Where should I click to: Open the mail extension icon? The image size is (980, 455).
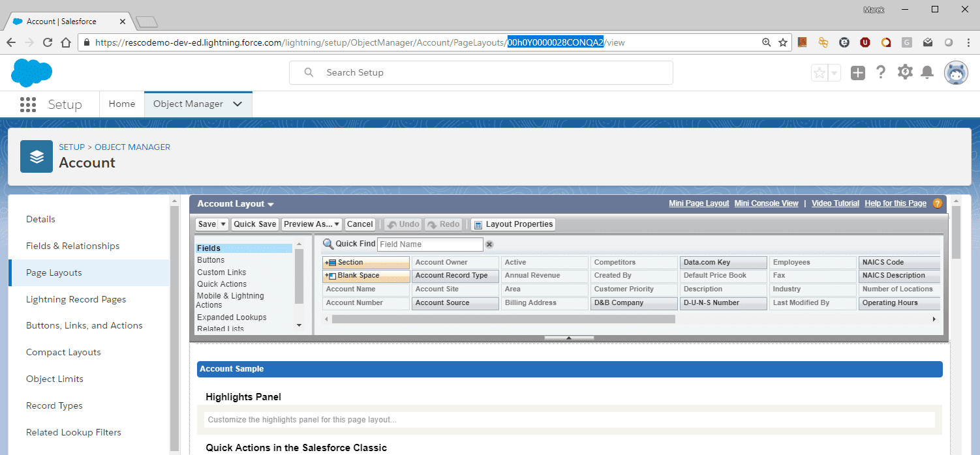928,42
